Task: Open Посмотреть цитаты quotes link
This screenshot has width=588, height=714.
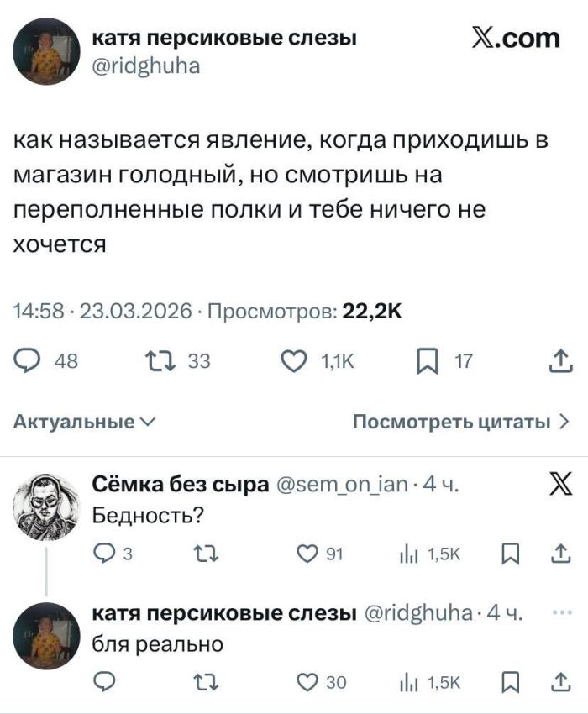Action: point(461,422)
